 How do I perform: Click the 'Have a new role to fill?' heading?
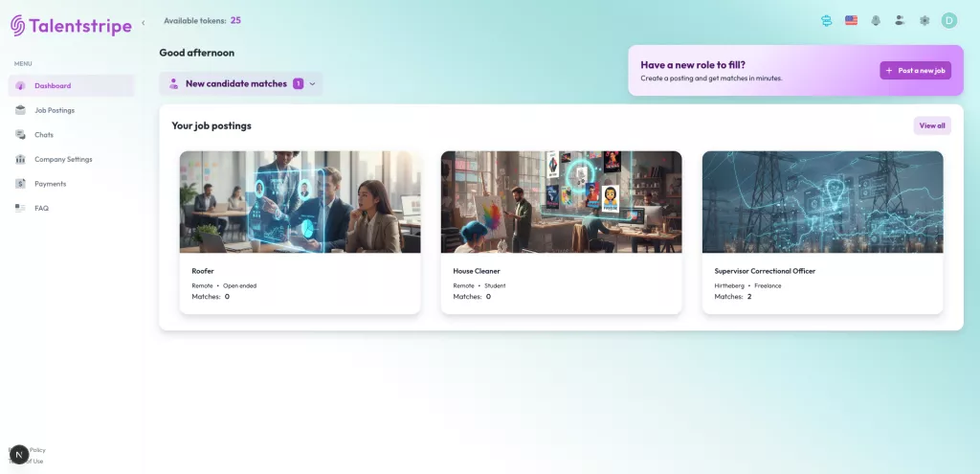[x=693, y=64]
